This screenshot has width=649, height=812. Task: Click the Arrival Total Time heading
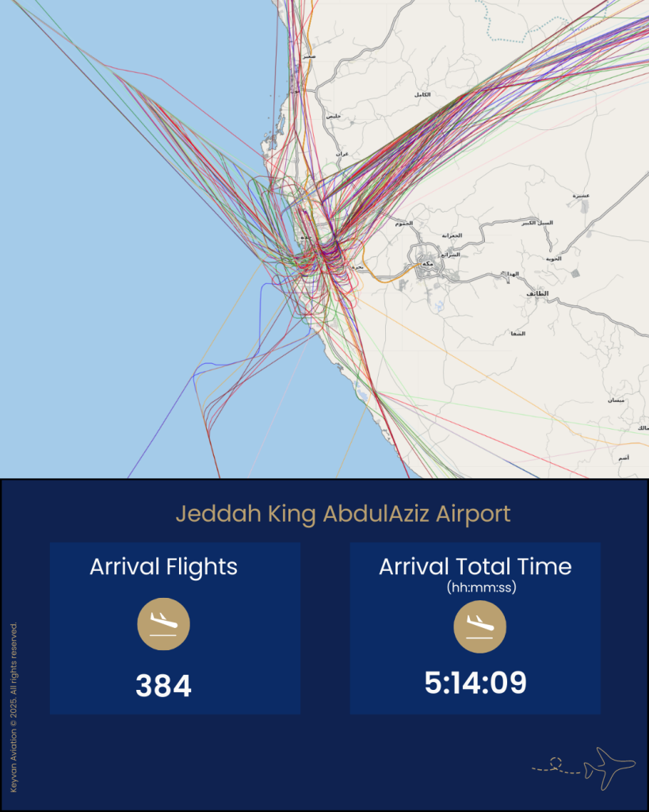pyautogui.click(x=475, y=567)
